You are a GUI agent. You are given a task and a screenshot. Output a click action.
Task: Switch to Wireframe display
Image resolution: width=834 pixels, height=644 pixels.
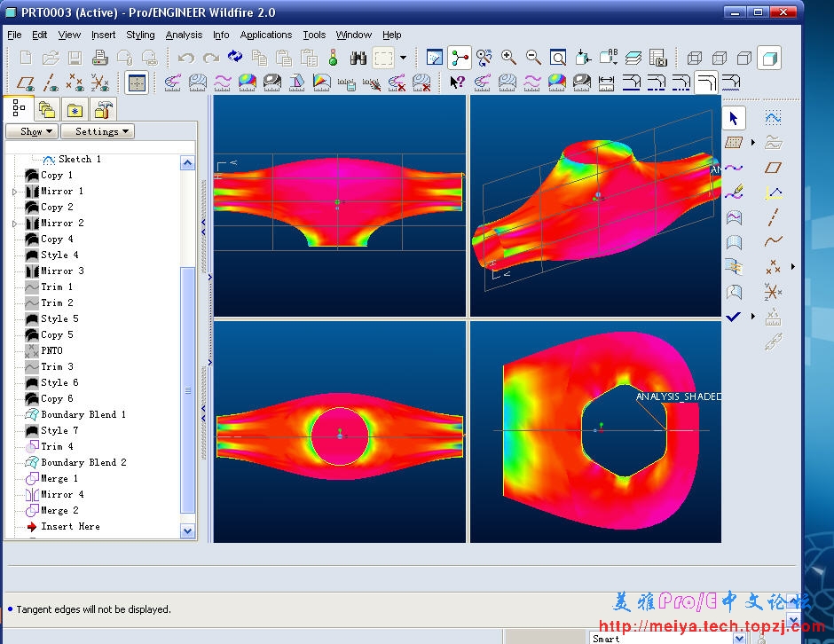[x=694, y=58]
